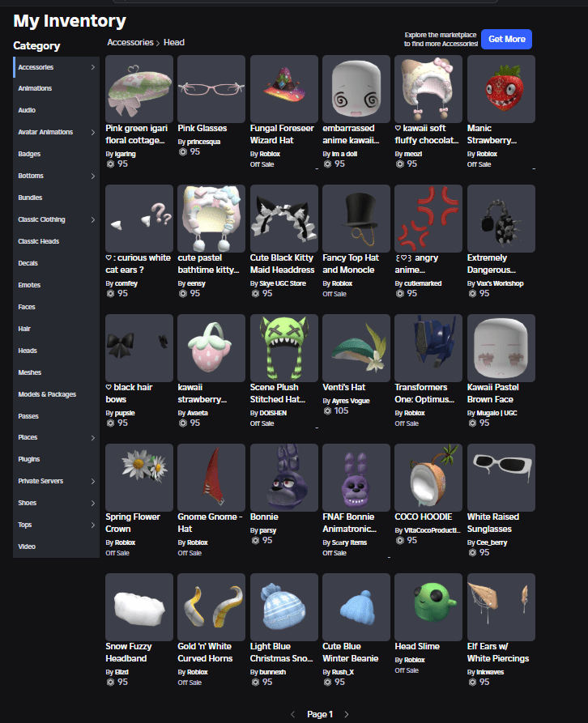Image resolution: width=588 pixels, height=723 pixels.
Task: Click the Venti's Hat item picture
Action: point(356,348)
